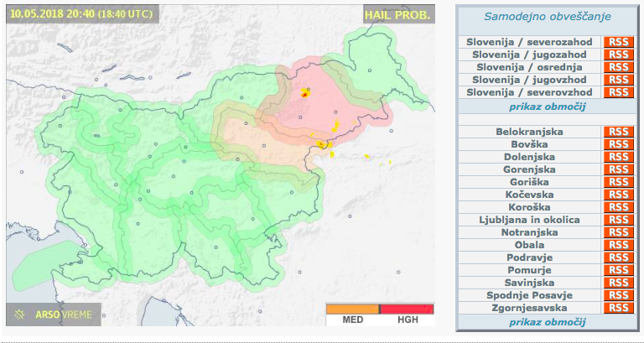Open RSS feed for Slovenija / osrednja
Viewport: 644px width, 343px height.
618,67
